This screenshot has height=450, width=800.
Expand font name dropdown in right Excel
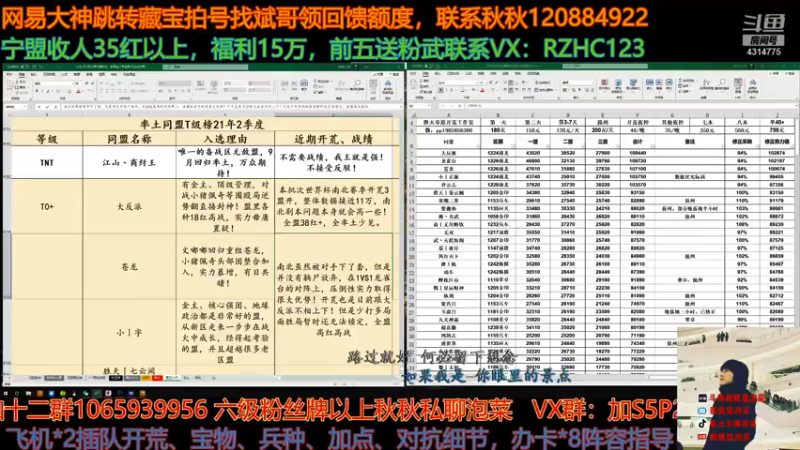pos(479,82)
